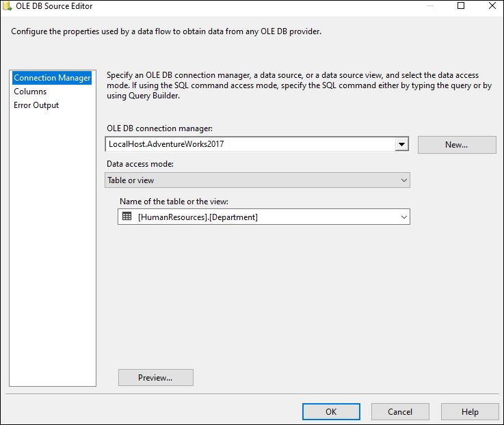Image resolution: width=504 pixels, height=425 pixels.
Task: Click the 'Data access mode:' label
Action: (140, 164)
